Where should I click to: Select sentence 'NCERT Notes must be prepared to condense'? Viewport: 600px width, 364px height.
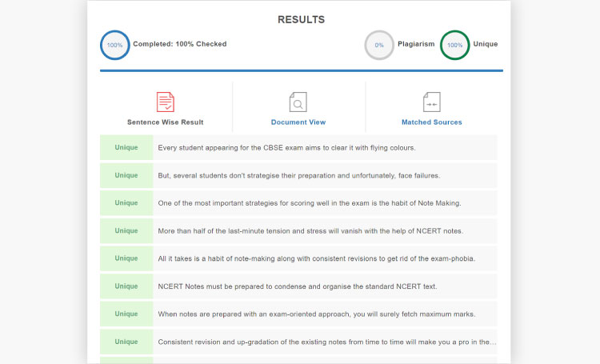tap(298, 286)
